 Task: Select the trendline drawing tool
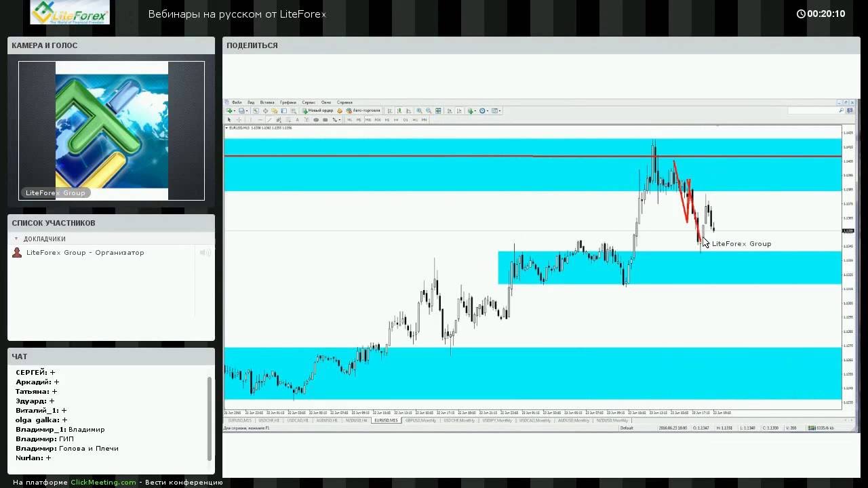click(269, 120)
